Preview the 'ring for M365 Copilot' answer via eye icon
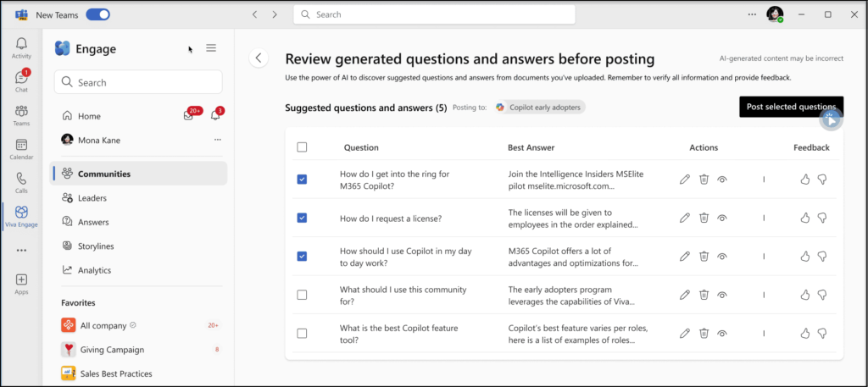The height and width of the screenshot is (387, 868). point(722,180)
